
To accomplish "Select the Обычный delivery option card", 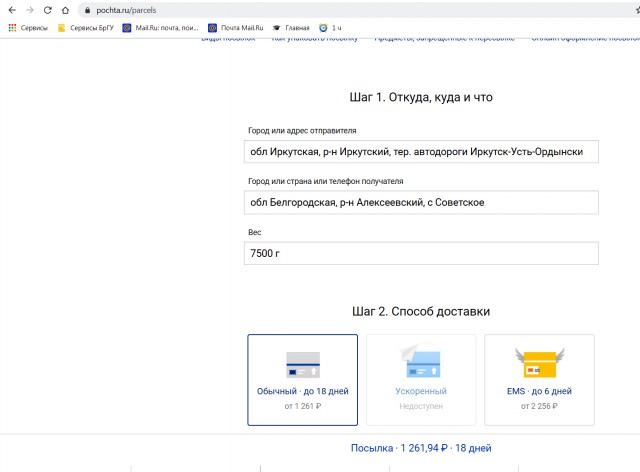I will pos(302,380).
